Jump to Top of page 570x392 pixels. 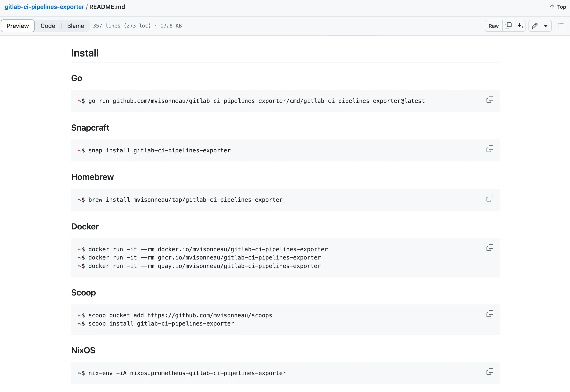(x=558, y=7)
